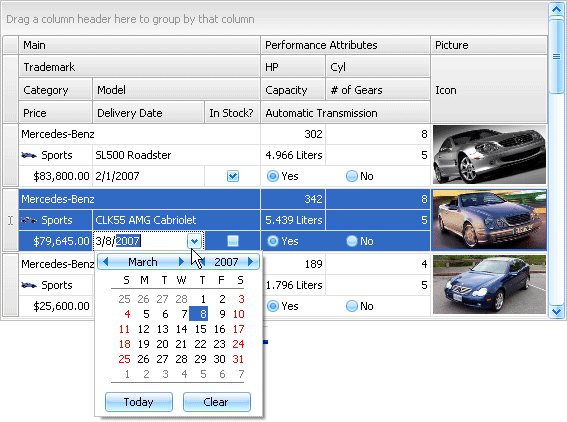Image resolution: width=567 pixels, height=422 pixels.
Task: Click sports car icon in CLK55 AMG row
Action: [x=29, y=220]
